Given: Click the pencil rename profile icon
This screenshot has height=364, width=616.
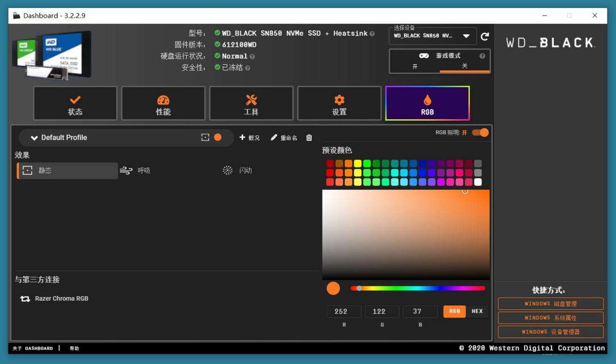Looking at the screenshot, I should click(x=274, y=138).
